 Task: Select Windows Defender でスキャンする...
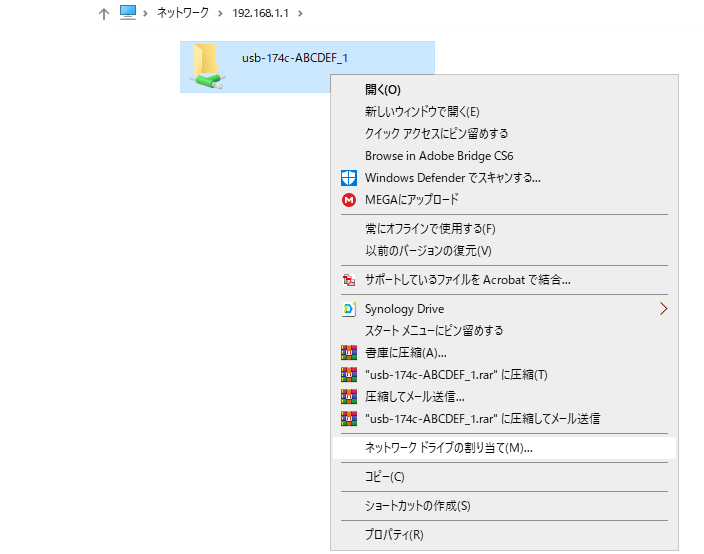[504, 178]
